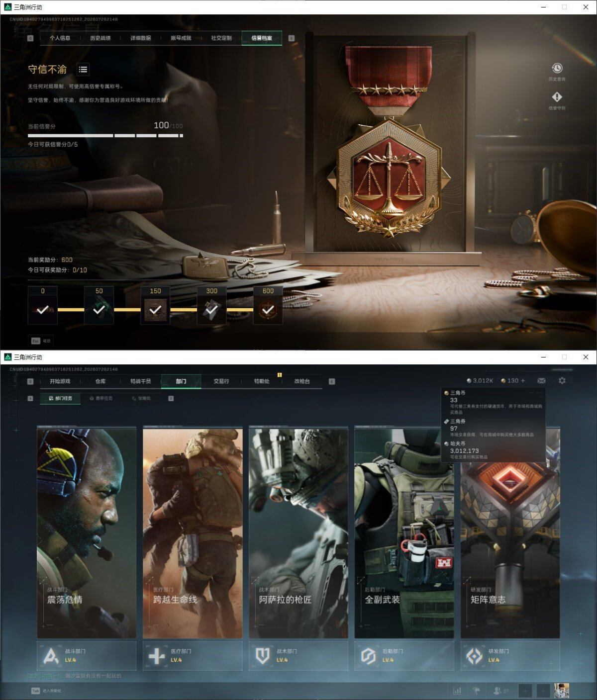The image size is (597, 700).
Task: Open the 开始游戏 tab
Action: point(60,381)
